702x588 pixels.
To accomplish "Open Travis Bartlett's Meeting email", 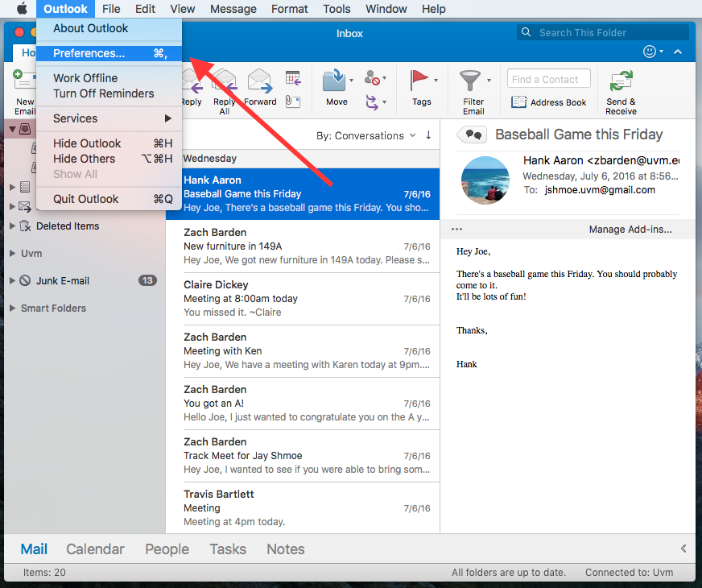I will (303, 507).
